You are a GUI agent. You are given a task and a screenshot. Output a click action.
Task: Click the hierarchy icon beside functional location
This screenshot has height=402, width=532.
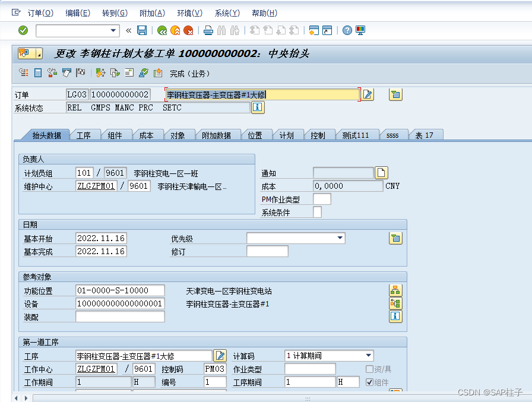click(x=395, y=290)
